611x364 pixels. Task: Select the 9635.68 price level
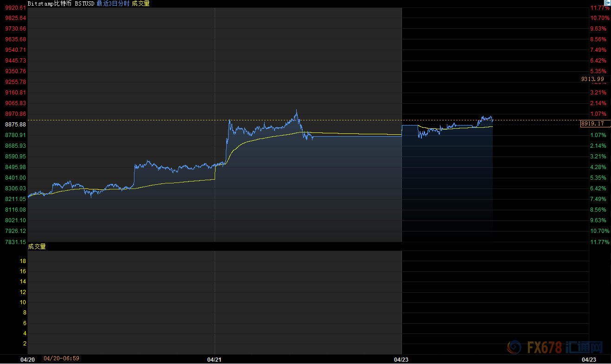(15, 39)
